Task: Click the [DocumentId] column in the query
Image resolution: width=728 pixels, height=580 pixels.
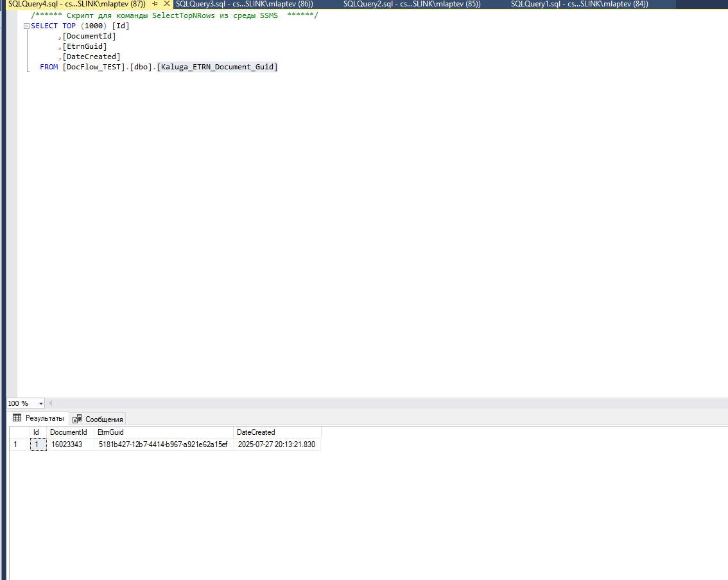Action: (x=89, y=36)
